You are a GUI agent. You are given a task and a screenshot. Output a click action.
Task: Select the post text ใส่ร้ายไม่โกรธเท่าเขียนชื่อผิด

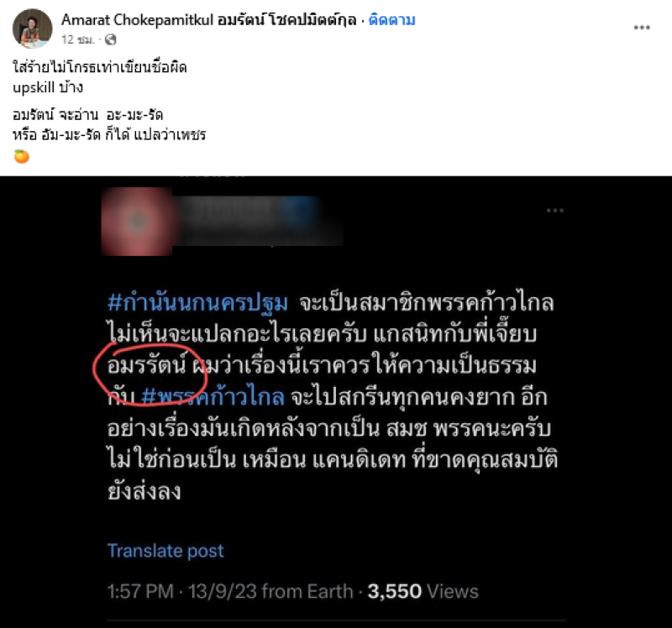pos(99,67)
